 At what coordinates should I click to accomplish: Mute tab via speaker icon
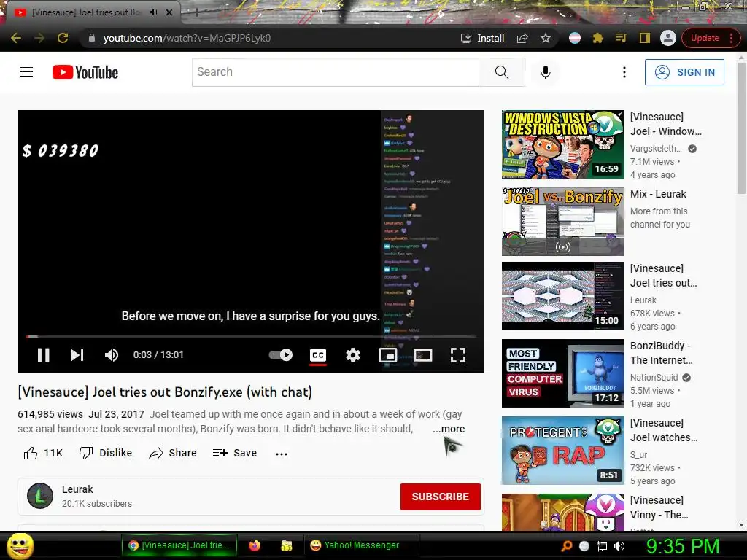click(153, 12)
